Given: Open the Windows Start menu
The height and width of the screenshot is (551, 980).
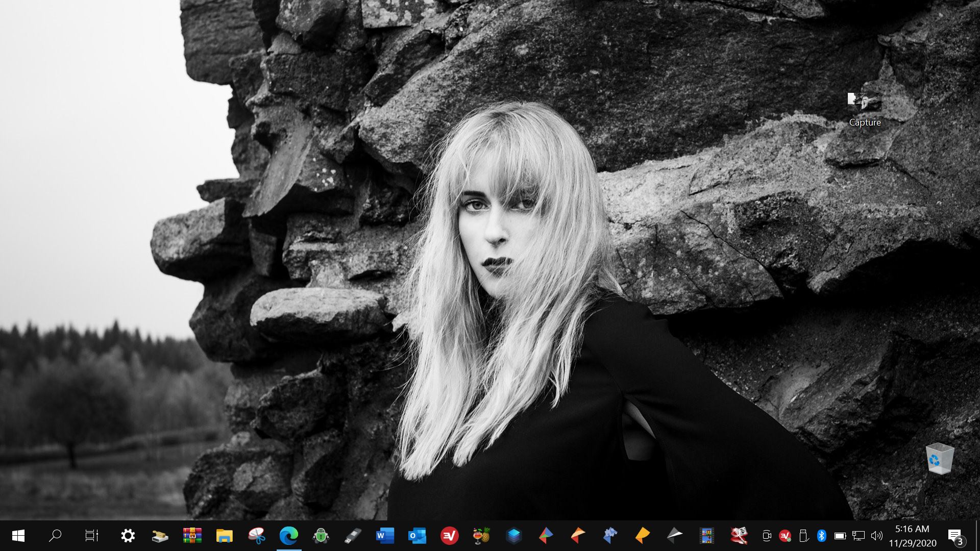Looking at the screenshot, I should click(18, 536).
